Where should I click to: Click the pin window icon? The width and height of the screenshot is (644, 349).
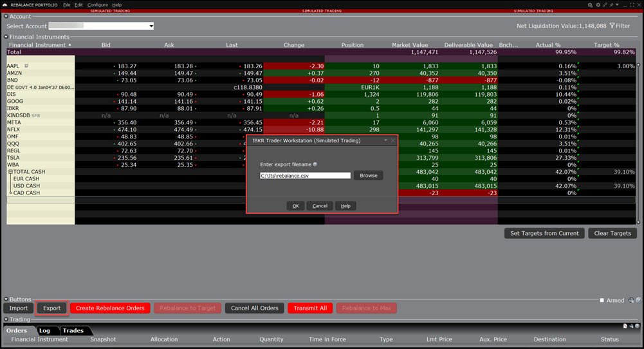pos(612,5)
